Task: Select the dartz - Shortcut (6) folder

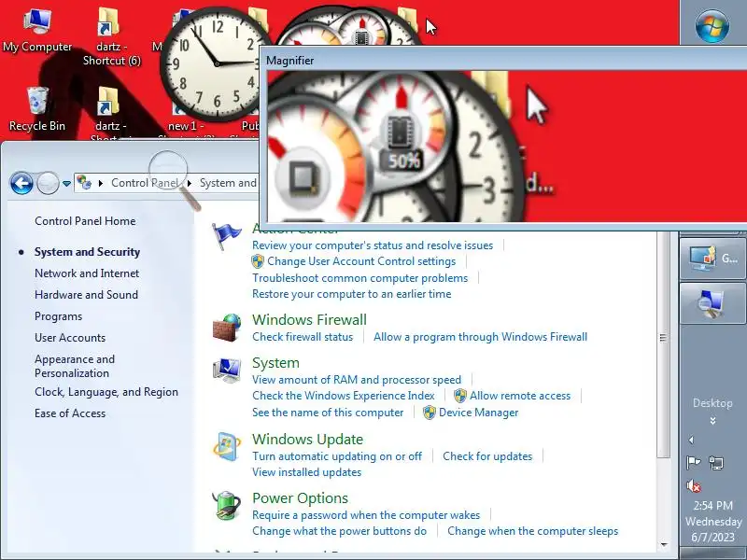Action: (111, 35)
